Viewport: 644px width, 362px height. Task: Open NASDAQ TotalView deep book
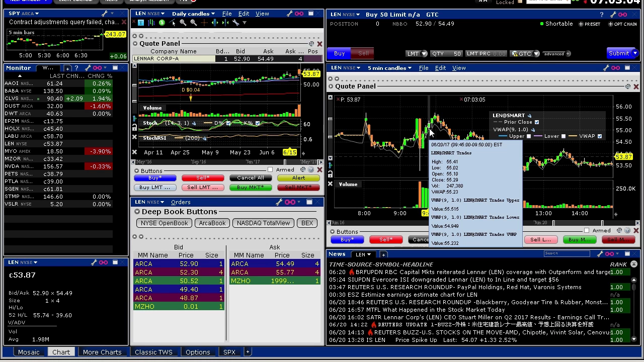click(x=263, y=223)
